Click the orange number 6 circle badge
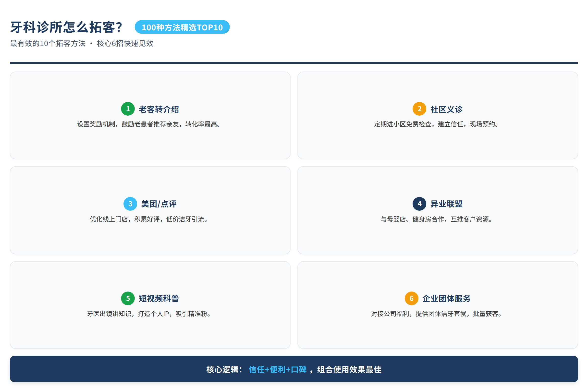The height and width of the screenshot is (392, 588). point(412,298)
